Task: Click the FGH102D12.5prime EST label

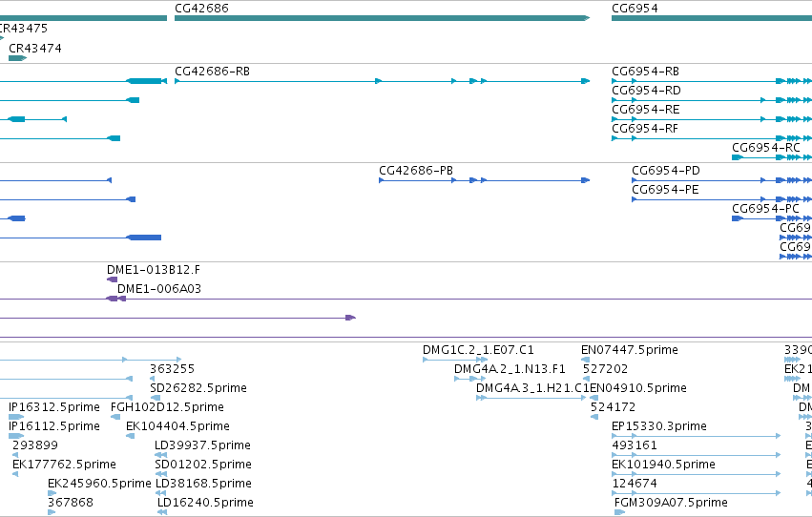Action: [167, 408]
